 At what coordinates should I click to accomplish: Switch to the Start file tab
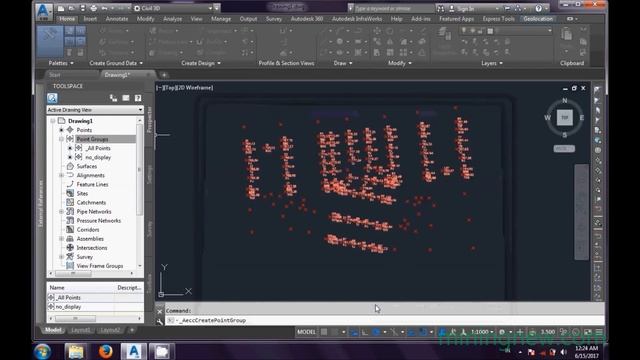coord(55,75)
